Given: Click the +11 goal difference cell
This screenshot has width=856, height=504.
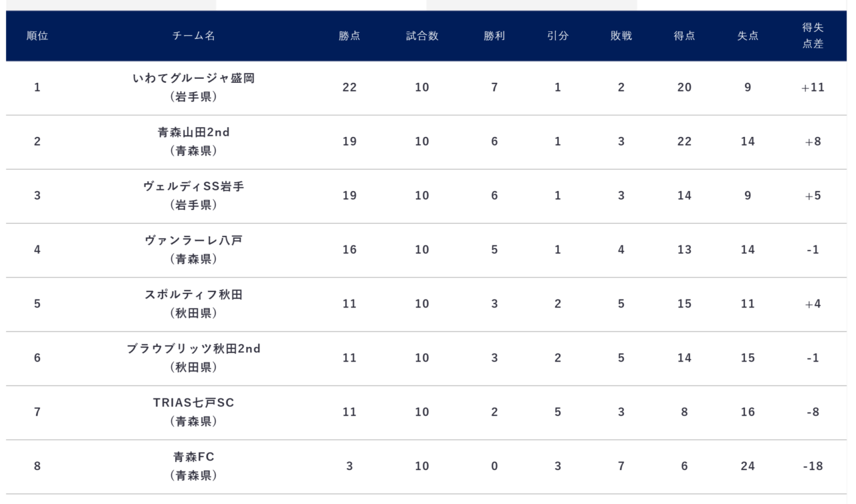Looking at the screenshot, I should click(813, 88).
